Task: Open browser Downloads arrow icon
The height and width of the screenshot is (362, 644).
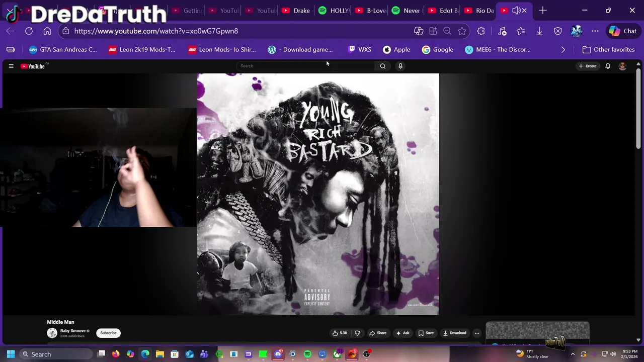Action: pos(539,31)
